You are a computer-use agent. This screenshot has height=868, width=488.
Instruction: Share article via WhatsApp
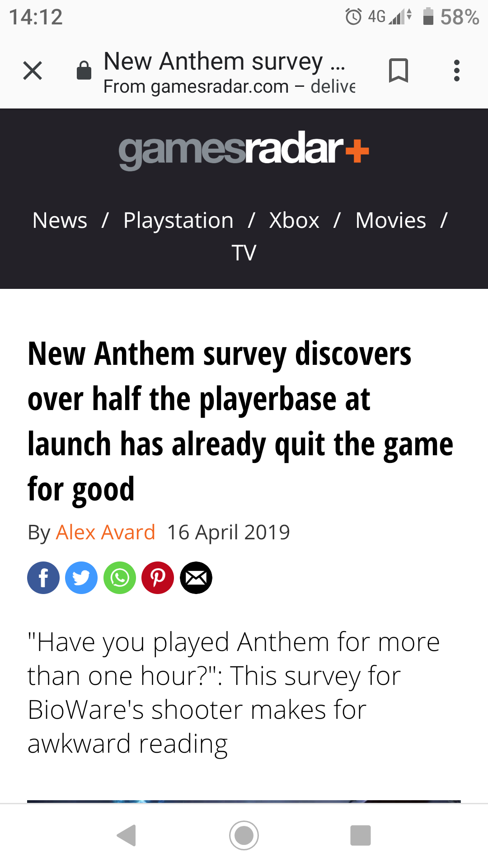tap(120, 578)
